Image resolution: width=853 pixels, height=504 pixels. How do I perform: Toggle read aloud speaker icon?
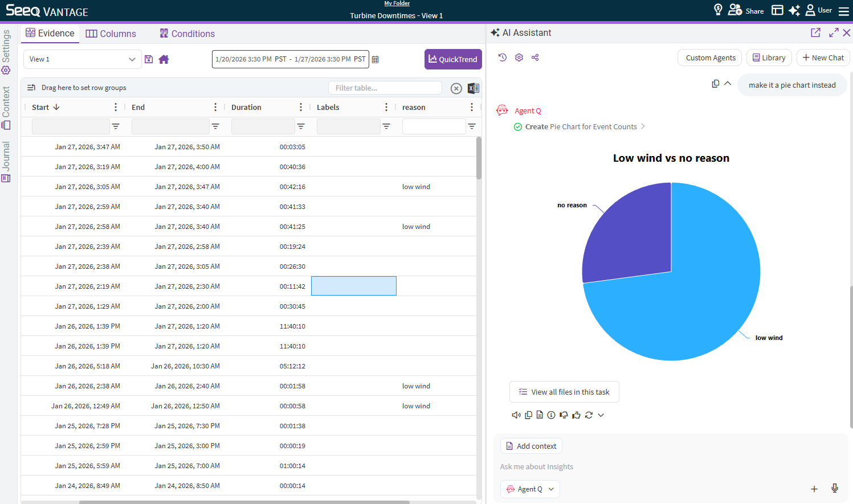(516, 415)
